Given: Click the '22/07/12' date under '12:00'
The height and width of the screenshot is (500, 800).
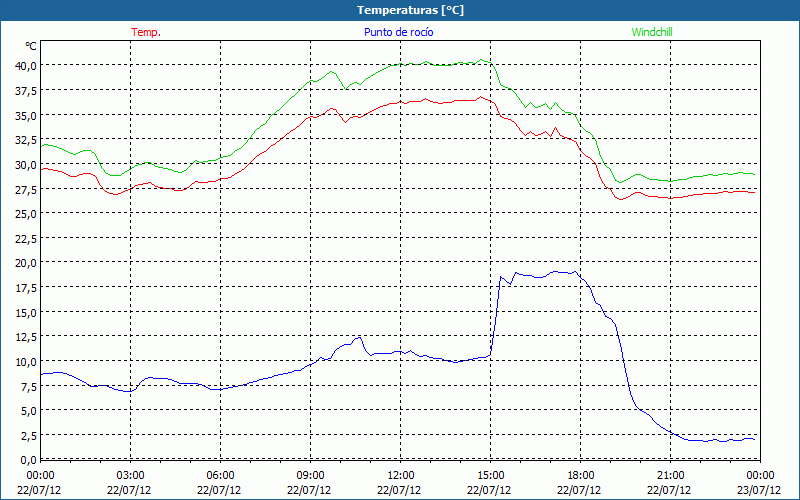Looking at the screenshot, I should tap(399, 490).
